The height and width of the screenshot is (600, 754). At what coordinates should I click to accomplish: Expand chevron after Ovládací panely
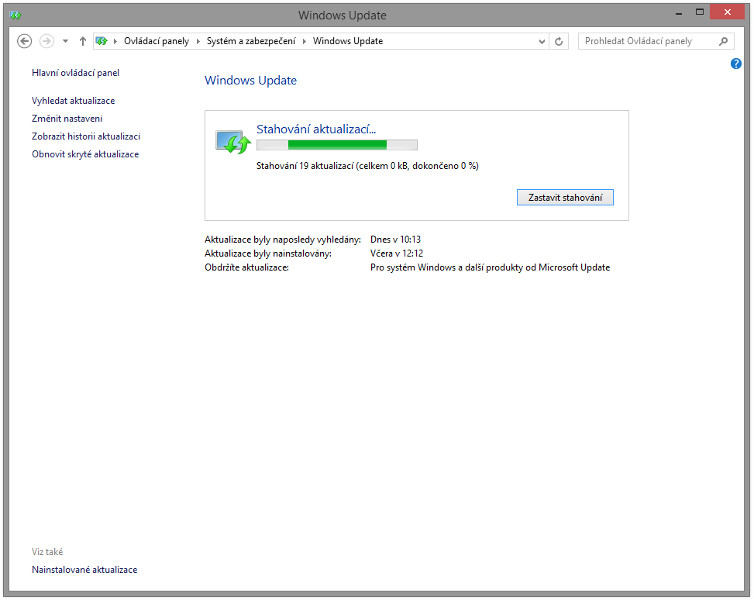198,41
